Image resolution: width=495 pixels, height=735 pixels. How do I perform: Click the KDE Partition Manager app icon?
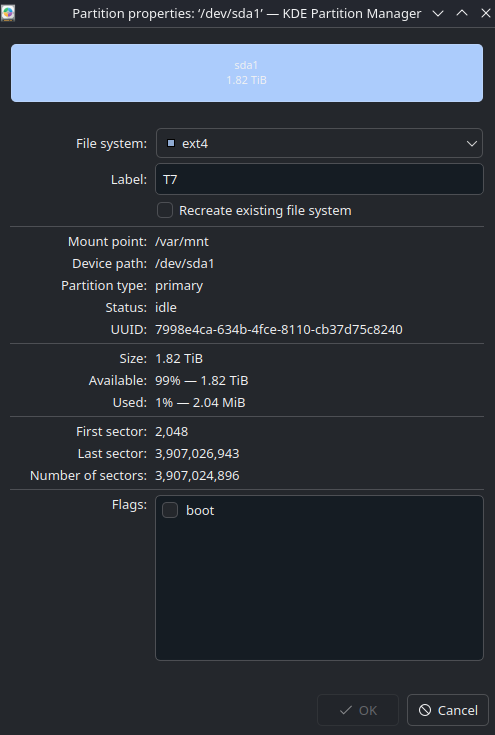pyautogui.click(x=8, y=13)
